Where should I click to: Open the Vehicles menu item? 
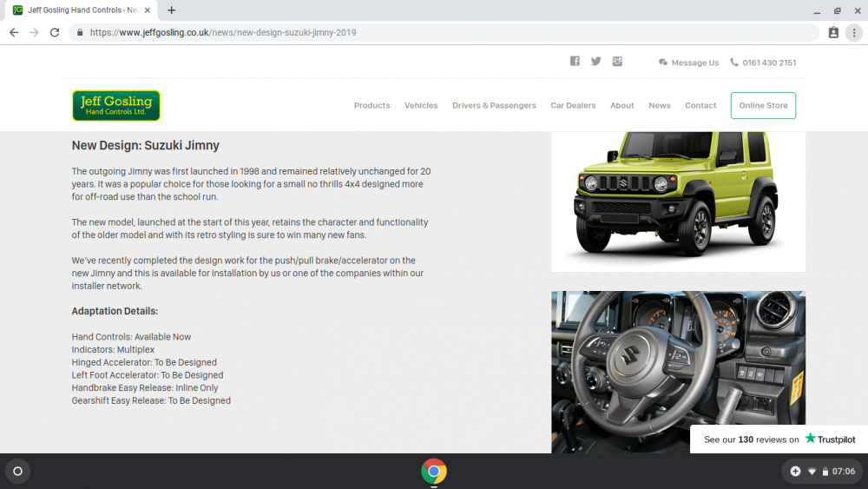click(421, 105)
